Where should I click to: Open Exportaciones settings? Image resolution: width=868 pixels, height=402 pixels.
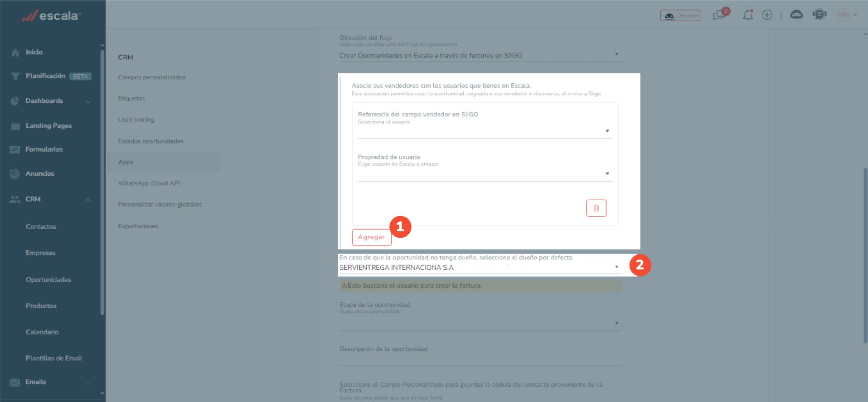coord(138,226)
